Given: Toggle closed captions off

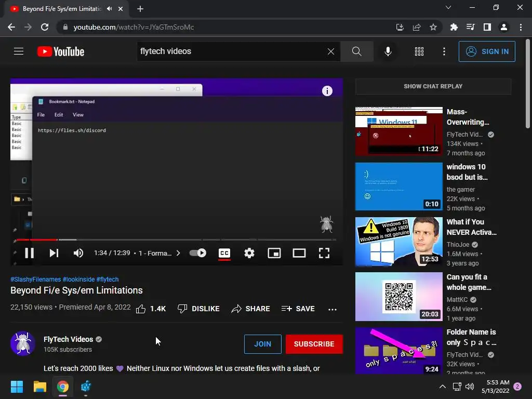Looking at the screenshot, I should pyautogui.click(x=224, y=253).
